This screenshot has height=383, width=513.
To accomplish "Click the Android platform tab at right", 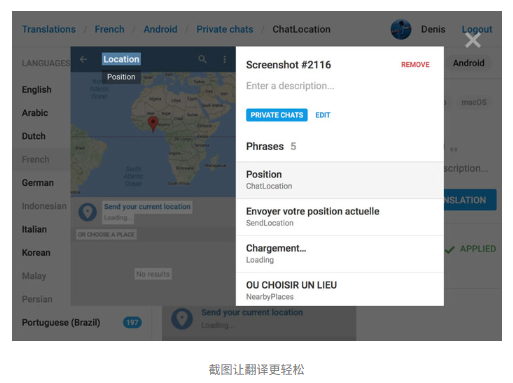I will click(x=468, y=63).
